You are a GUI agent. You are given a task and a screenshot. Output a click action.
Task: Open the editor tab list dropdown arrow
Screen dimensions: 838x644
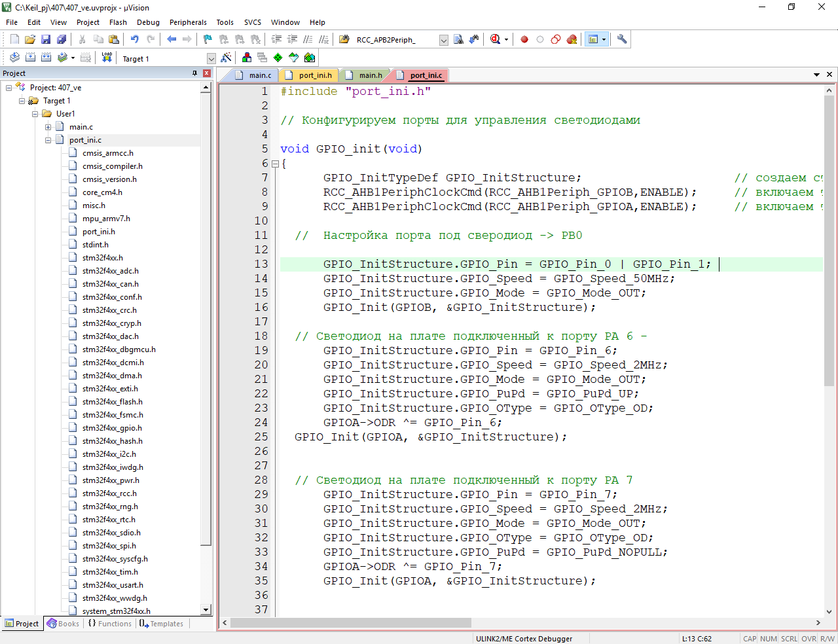(x=816, y=75)
